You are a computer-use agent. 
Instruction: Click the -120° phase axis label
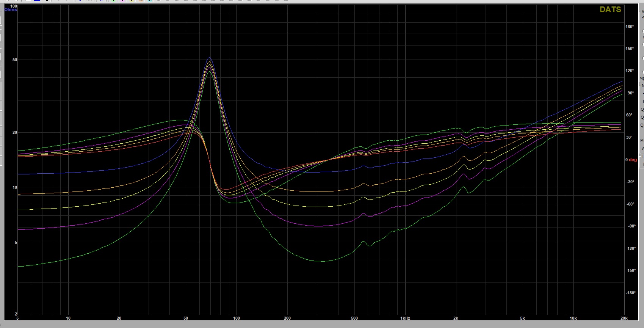[631, 249]
